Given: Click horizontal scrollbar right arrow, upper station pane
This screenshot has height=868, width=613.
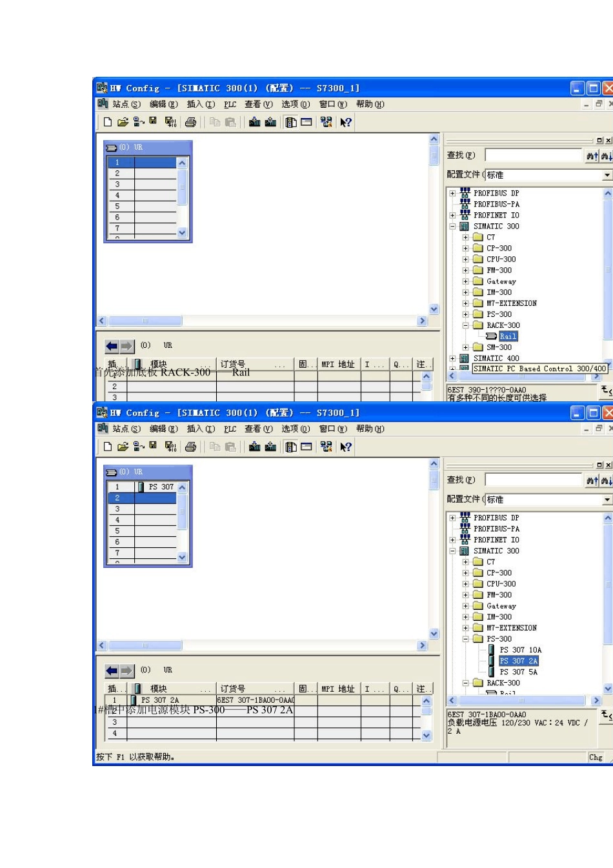Looking at the screenshot, I should pos(423,321).
